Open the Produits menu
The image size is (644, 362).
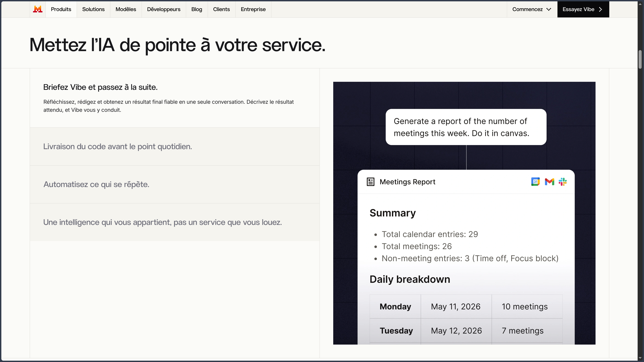(x=61, y=9)
